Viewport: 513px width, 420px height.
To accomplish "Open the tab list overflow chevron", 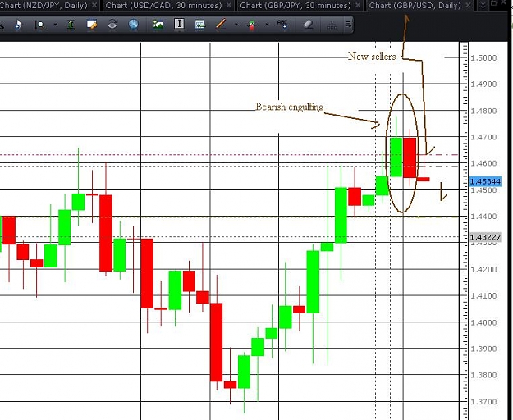I will point(483,6).
